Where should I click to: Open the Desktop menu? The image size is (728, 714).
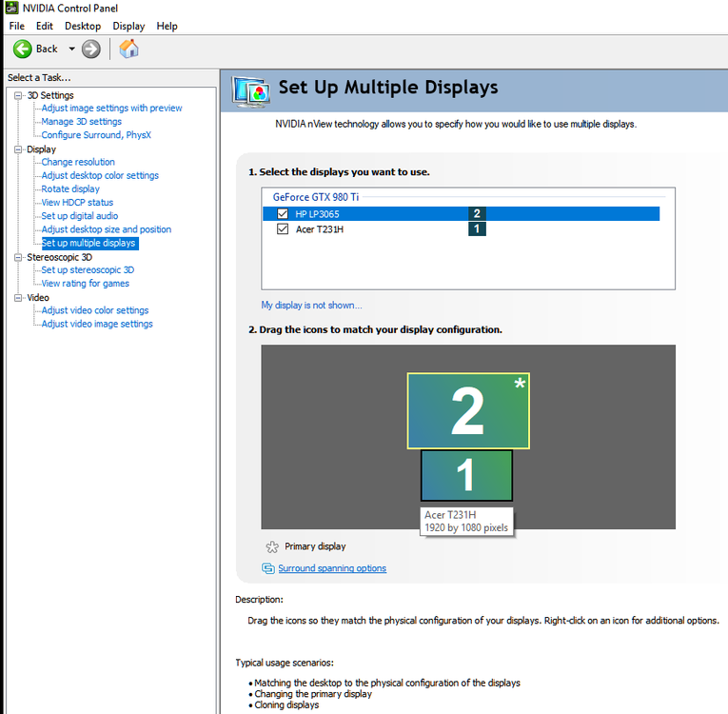click(83, 26)
